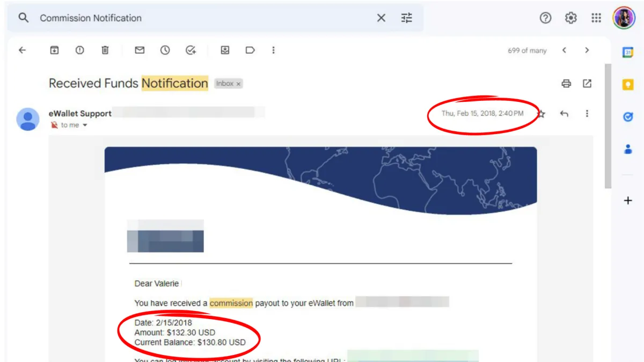
Task: Go to newer email arrow
Action: click(x=564, y=50)
